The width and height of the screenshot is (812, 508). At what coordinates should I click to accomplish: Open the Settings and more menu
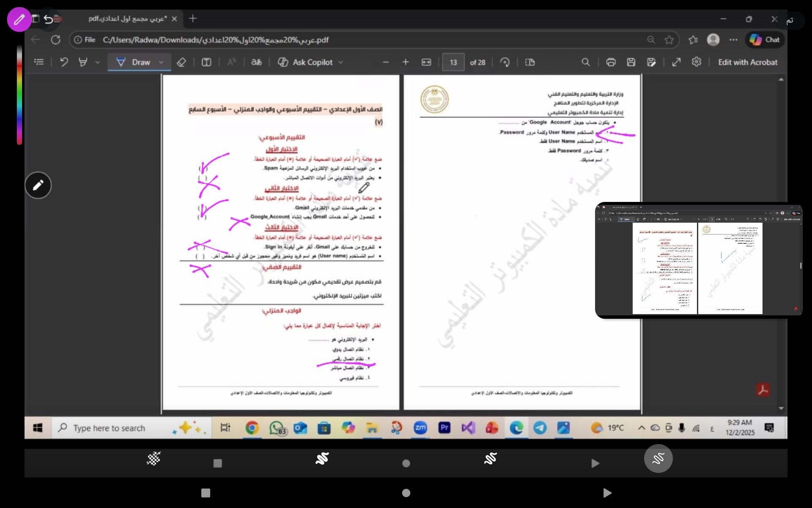click(x=733, y=40)
